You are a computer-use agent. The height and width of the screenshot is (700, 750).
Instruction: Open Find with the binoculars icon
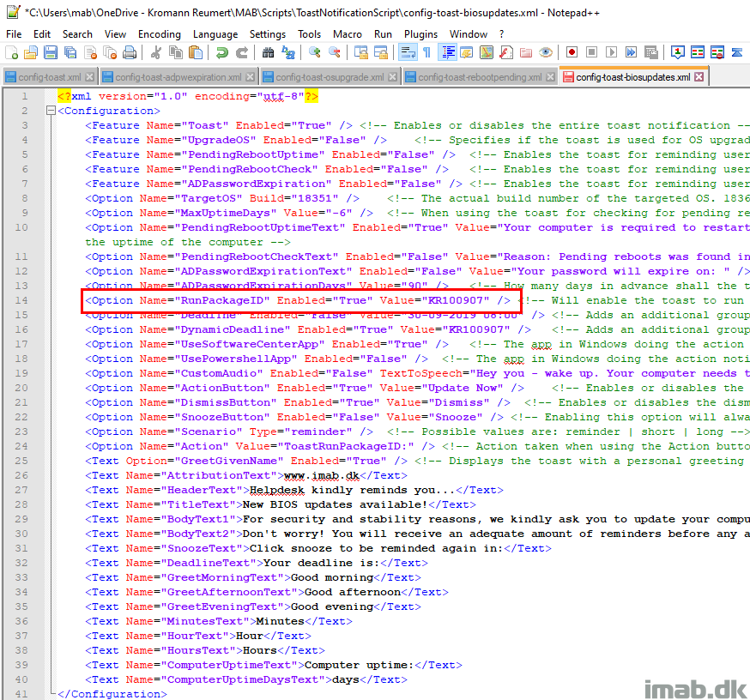pyautogui.click(x=269, y=52)
